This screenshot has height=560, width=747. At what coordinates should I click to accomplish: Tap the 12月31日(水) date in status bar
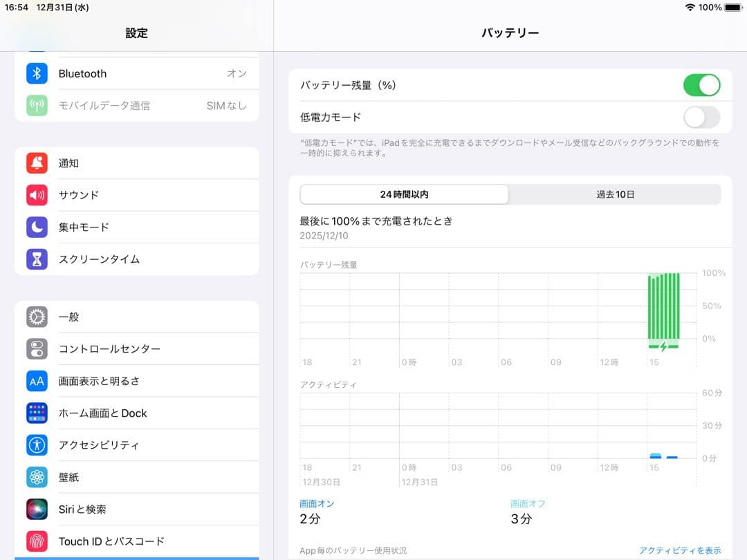(62, 7)
